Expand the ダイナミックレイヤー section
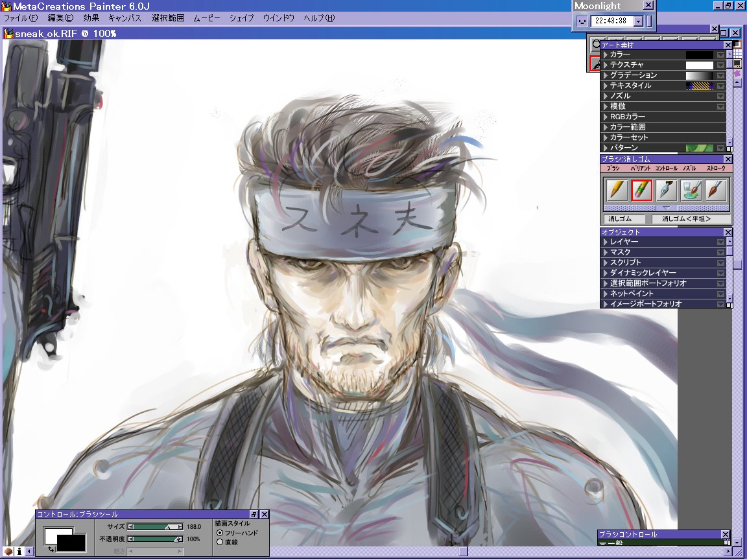747x560 pixels. [606, 273]
